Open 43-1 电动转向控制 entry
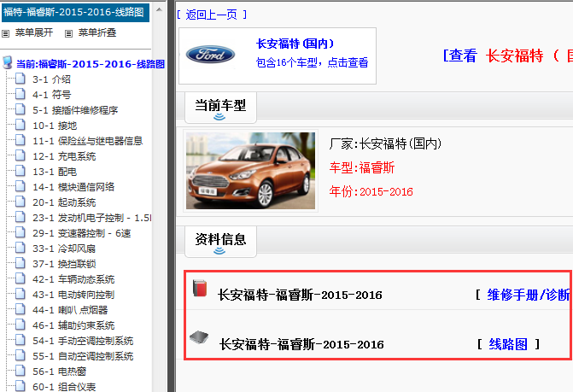Image resolution: width=573 pixels, height=392 pixels. (x=73, y=295)
